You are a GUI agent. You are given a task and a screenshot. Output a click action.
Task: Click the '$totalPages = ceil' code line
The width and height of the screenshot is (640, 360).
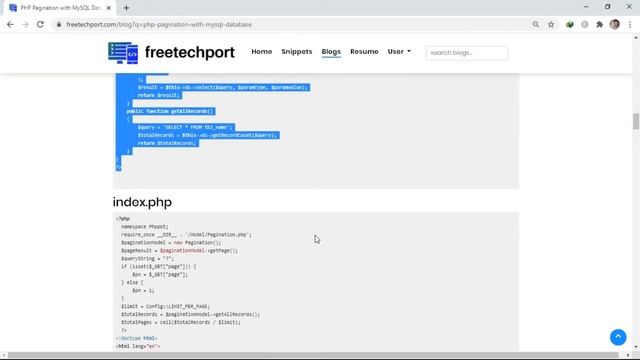pyautogui.click(x=181, y=322)
